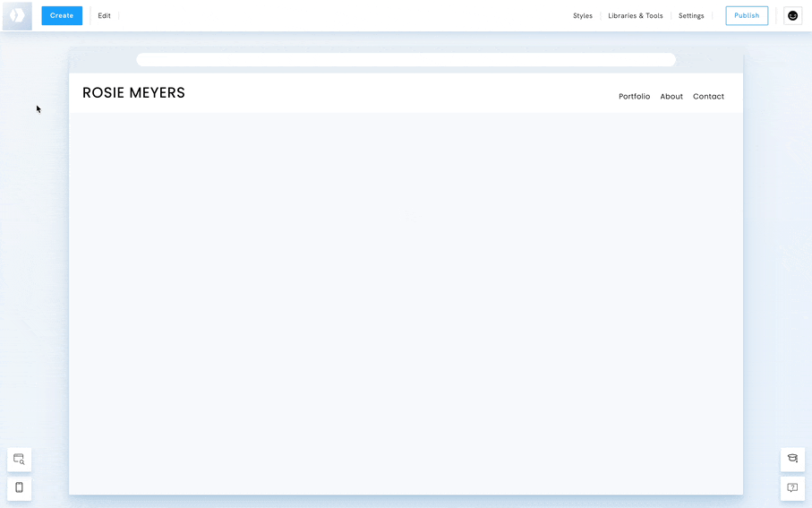Click the white address bar above the page
This screenshot has width=812, height=508.
coord(406,60)
